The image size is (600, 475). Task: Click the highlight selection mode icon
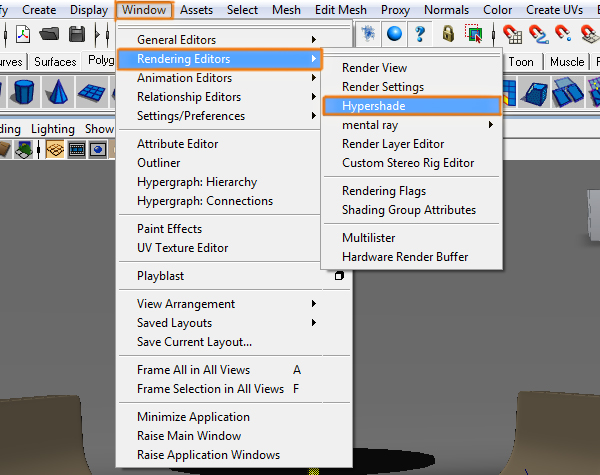click(x=474, y=34)
